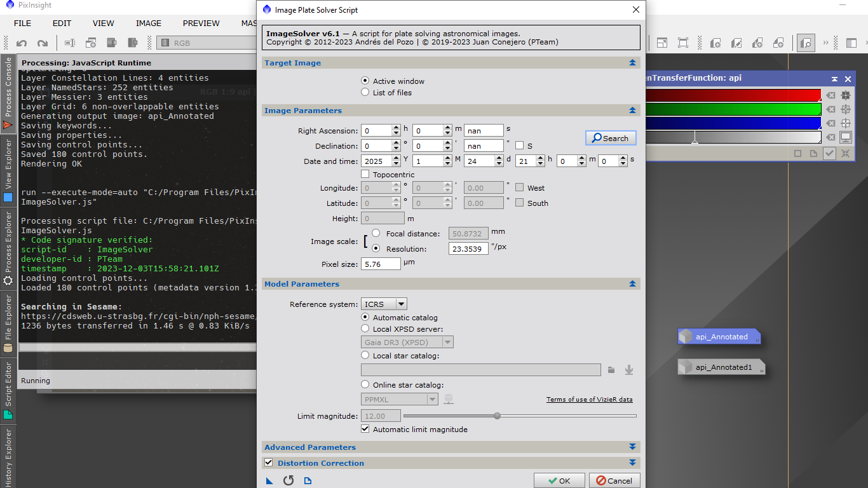Click the fit-window icon in top toolbar
The width and height of the screenshot is (868, 488).
point(662,43)
